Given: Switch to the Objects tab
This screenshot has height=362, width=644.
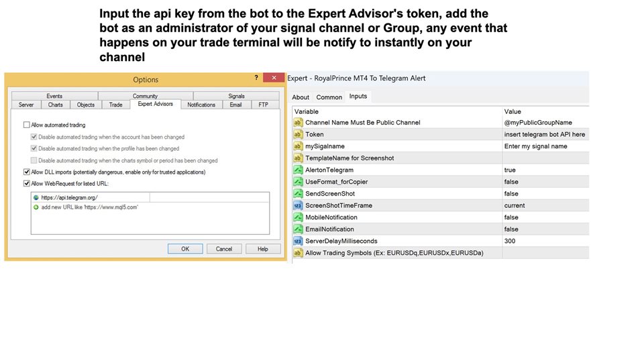Looking at the screenshot, I should [x=86, y=105].
